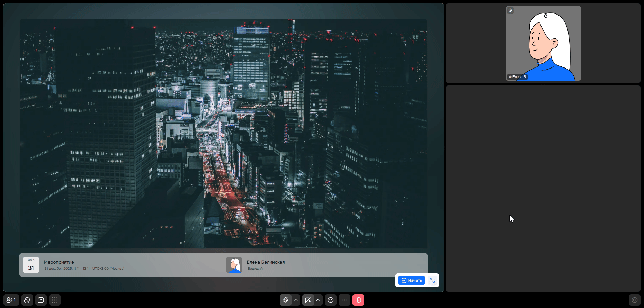Click horizontal resize handle below video tile
This screenshot has height=308, width=644.
pos(543,84)
